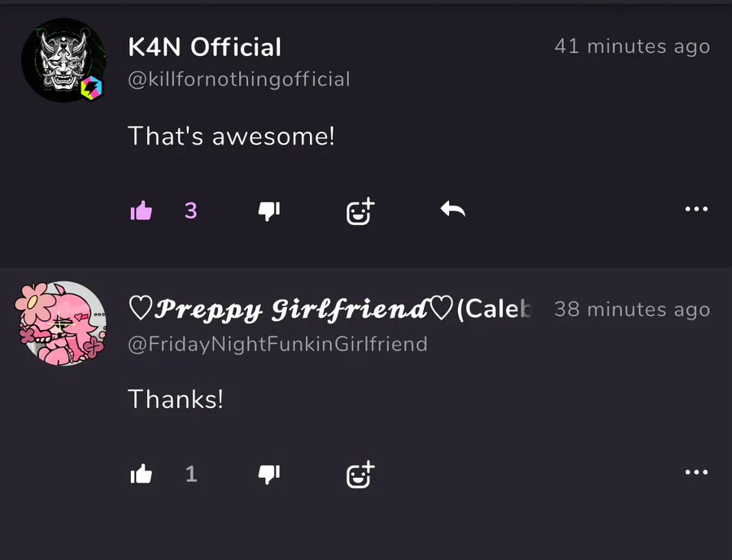Open K4N Official's oni mask avatar
The height and width of the screenshot is (560, 732).
[63, 60]
